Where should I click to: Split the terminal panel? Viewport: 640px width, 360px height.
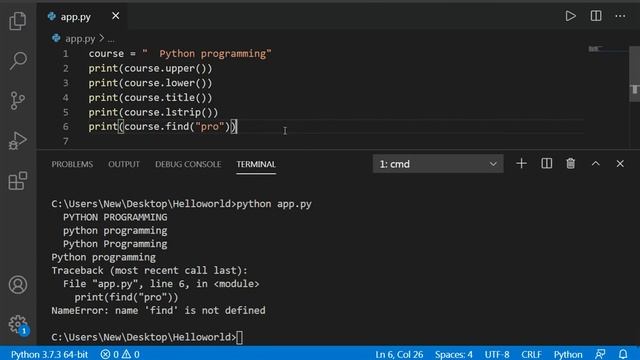pos(546,164)
